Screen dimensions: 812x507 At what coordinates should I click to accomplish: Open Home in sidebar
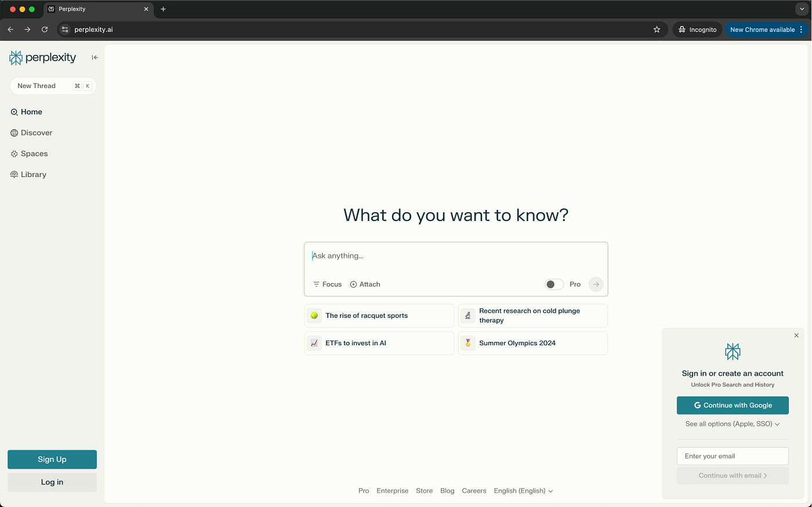(x=27, y=112)
